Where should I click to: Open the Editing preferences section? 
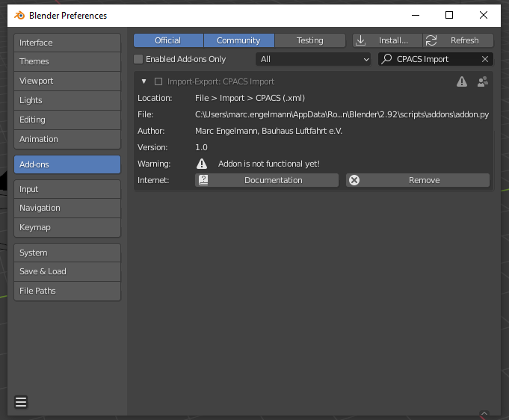point(67,120)
